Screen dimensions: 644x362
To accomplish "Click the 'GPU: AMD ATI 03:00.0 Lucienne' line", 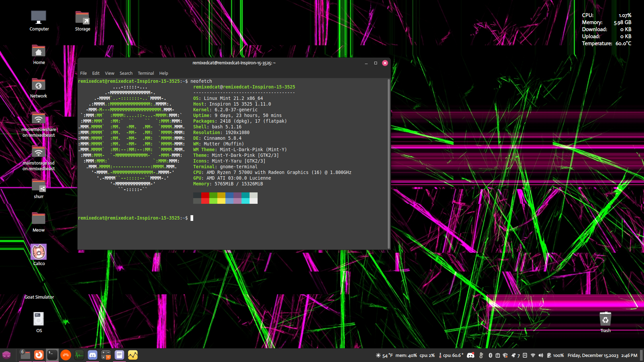I will [x=232, y=178].
